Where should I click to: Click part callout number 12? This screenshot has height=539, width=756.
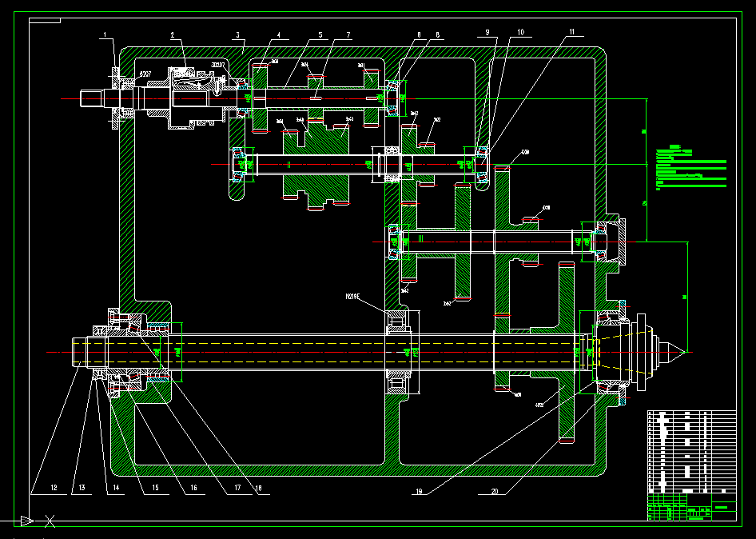(54, 488)
